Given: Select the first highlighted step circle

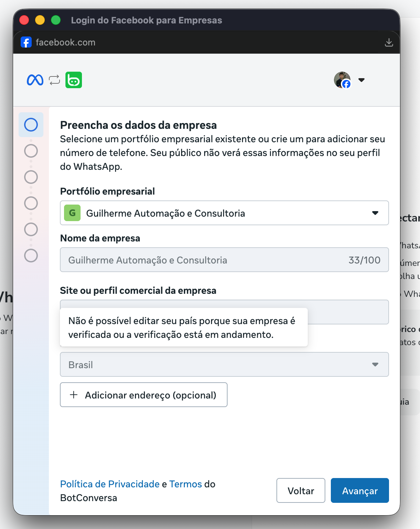Looking at the screenshot, I should [31, 125].
